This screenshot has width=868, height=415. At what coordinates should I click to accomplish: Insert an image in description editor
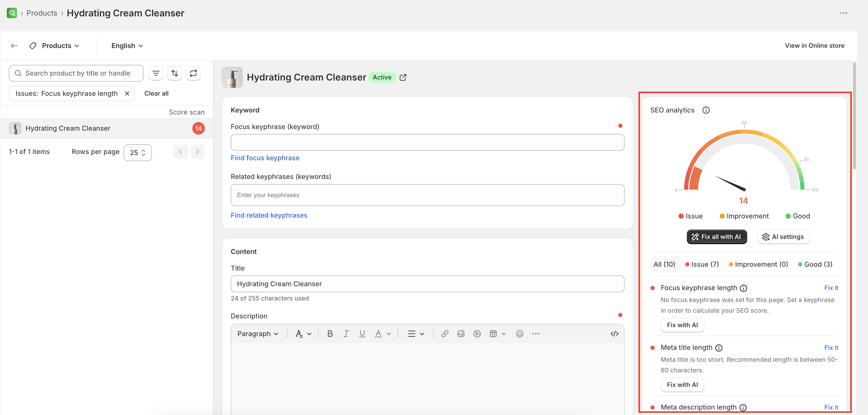pyautogui.click(x=461, y=333)
